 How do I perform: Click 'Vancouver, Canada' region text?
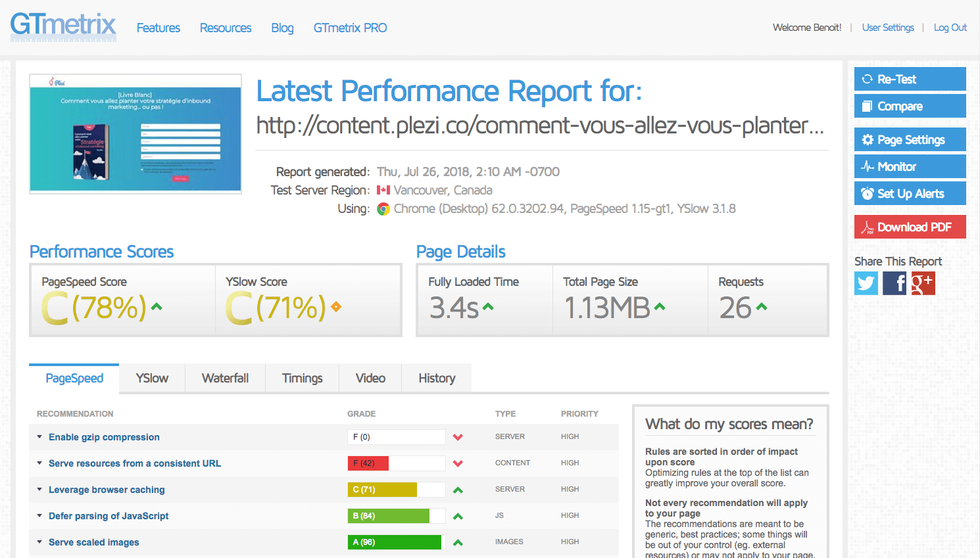[x=443, y=191]
